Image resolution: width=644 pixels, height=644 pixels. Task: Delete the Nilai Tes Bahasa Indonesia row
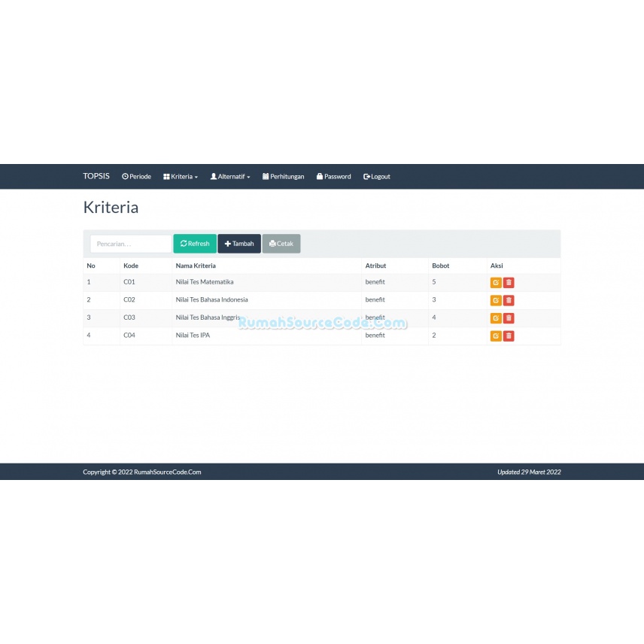pyautogui.click(x=509, y=300)
